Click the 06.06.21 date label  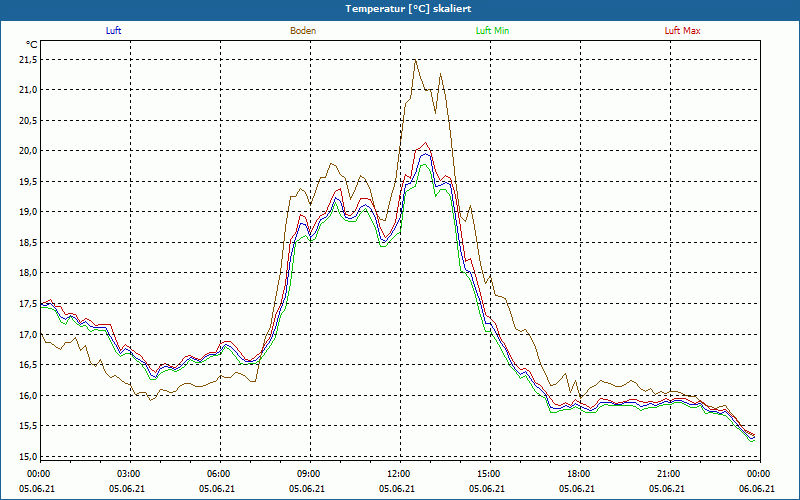click(757, 488)
